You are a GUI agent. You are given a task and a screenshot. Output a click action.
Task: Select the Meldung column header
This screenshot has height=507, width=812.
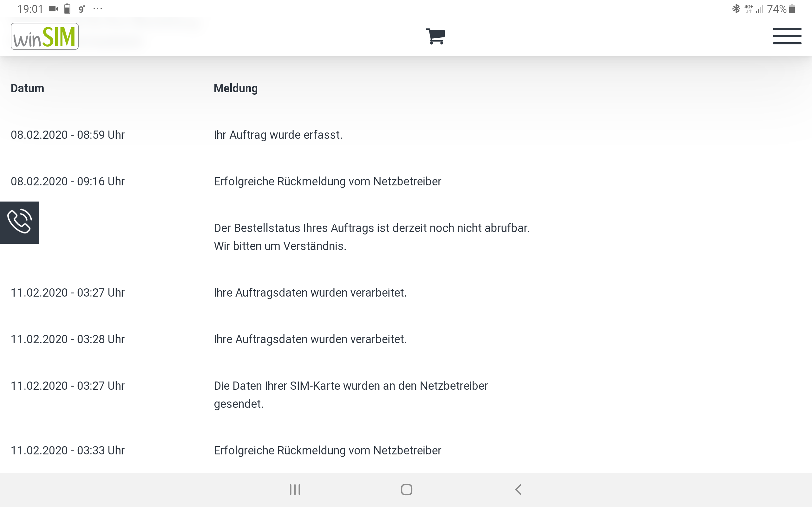click(x=236, y=88)
